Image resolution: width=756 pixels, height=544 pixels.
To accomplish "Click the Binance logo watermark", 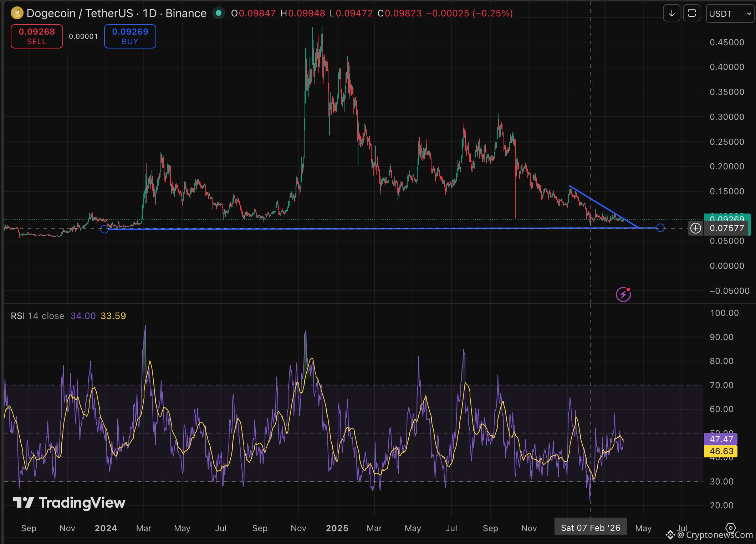I will (x=670, y=535).
